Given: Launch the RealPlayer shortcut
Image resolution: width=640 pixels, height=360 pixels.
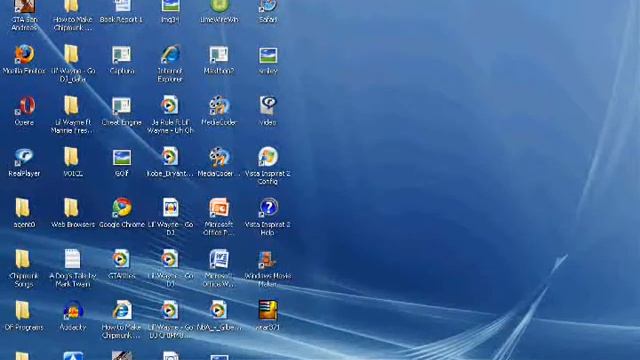Looking at the screenshot, I should [x=24, y=158].
